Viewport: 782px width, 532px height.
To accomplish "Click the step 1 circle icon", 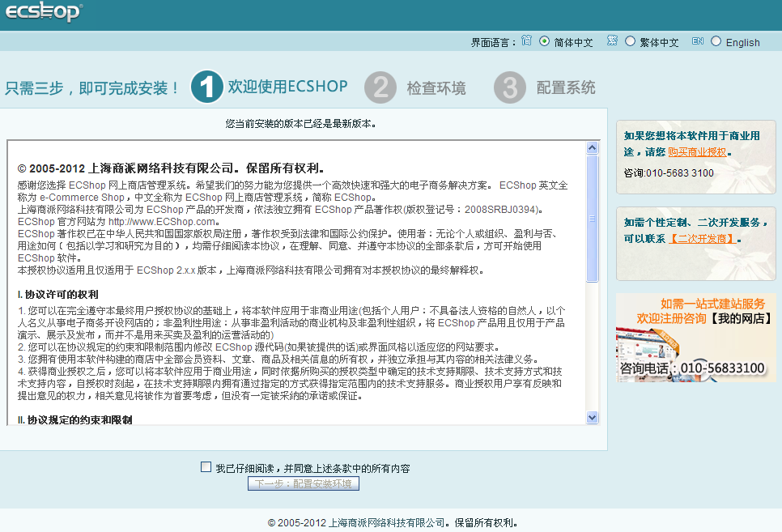I will click(207, 87).
